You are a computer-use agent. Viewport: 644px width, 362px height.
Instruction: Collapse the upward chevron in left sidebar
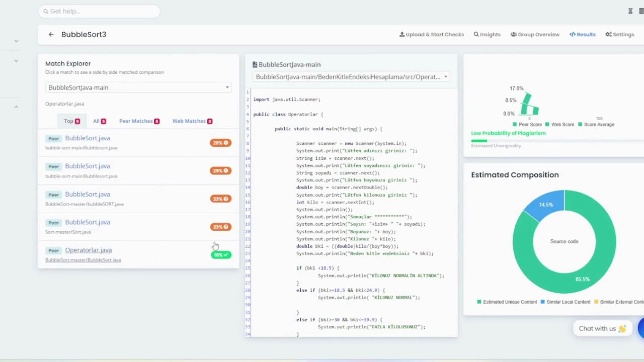[16, 107]
